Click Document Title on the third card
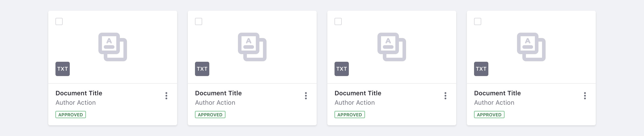Image resolution: width=644 pixels, height=136 pixels. [358, 93]
